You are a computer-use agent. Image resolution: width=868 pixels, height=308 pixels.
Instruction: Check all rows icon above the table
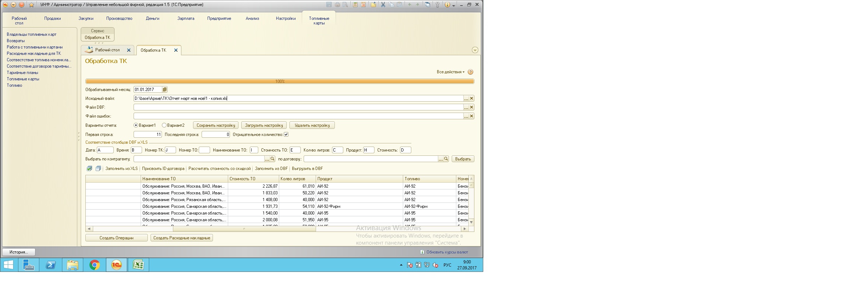(90, 169)
